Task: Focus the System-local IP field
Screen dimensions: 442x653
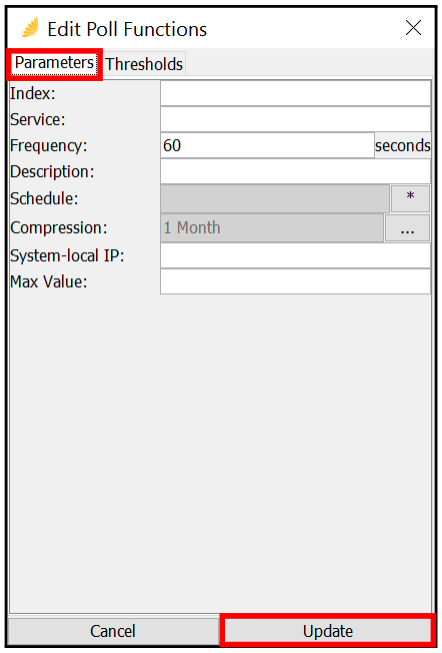Action: (x=295, y=256)
